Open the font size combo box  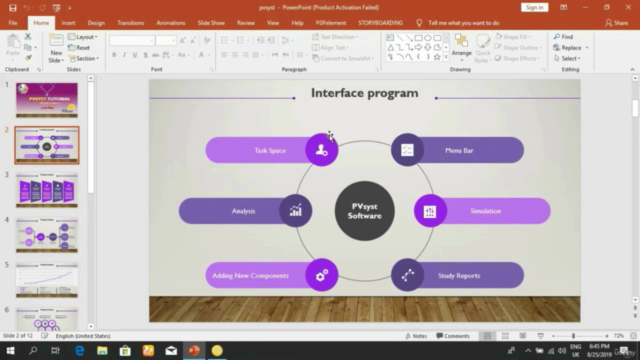click(166, 40)
